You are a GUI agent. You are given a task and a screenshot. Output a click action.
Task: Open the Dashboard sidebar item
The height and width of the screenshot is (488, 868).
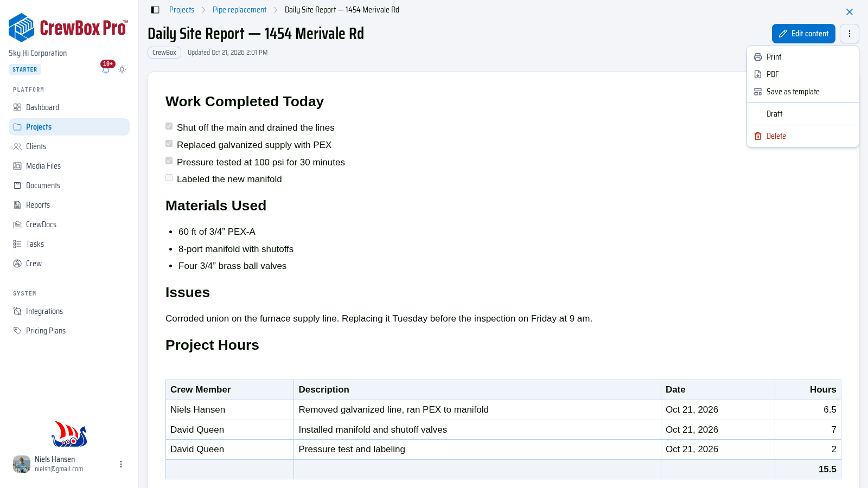pos(69,107)
